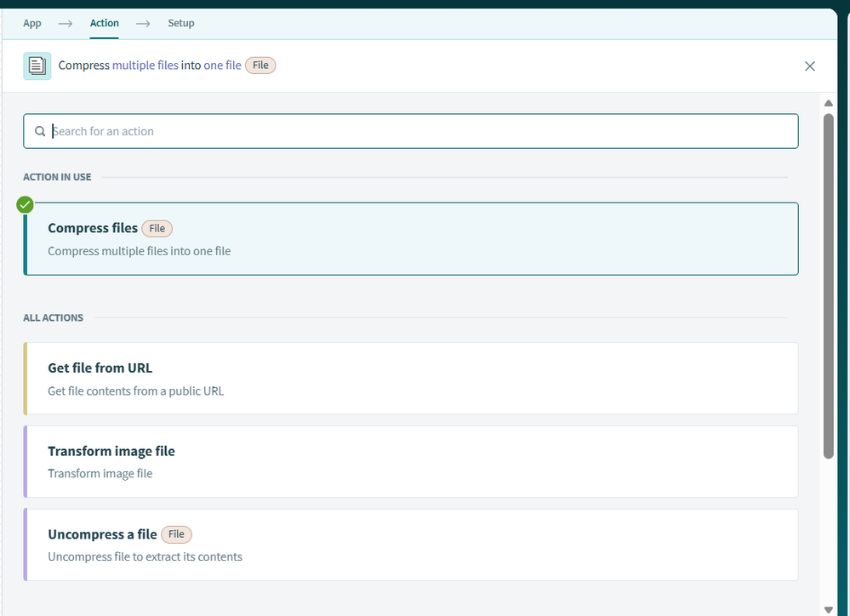This screenshot has height=616, width=850.
Task: Click the File badge beside Uncompress a file
Action: point(176,534)
